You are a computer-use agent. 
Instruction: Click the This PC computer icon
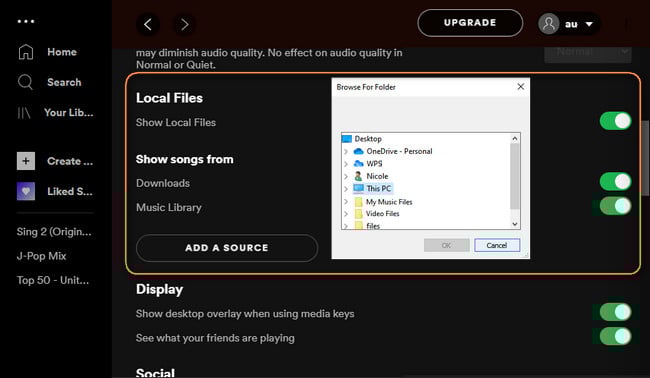358,189
